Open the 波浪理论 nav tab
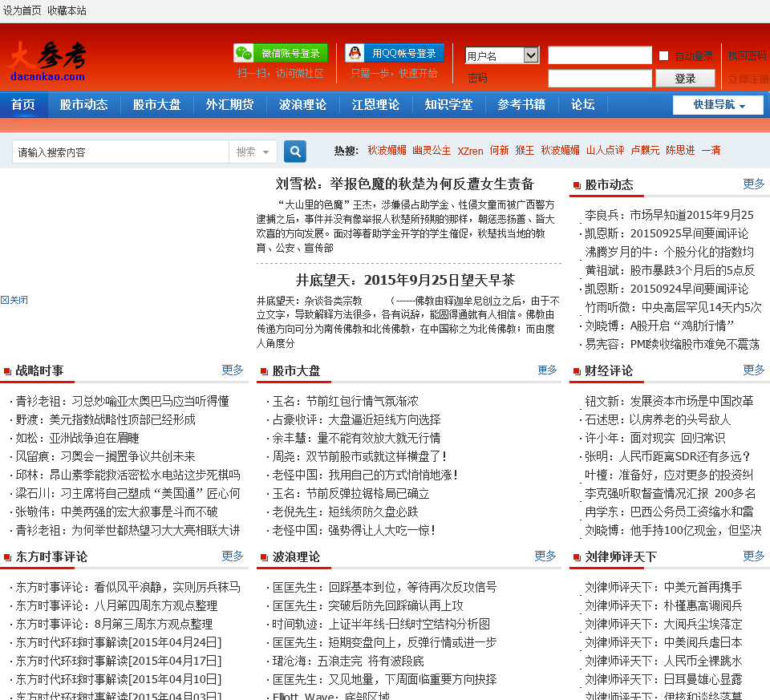 (302, 104)
